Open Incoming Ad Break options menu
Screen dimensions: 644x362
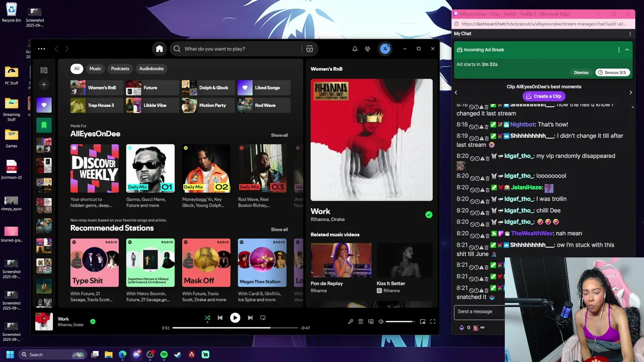point(619,50)
